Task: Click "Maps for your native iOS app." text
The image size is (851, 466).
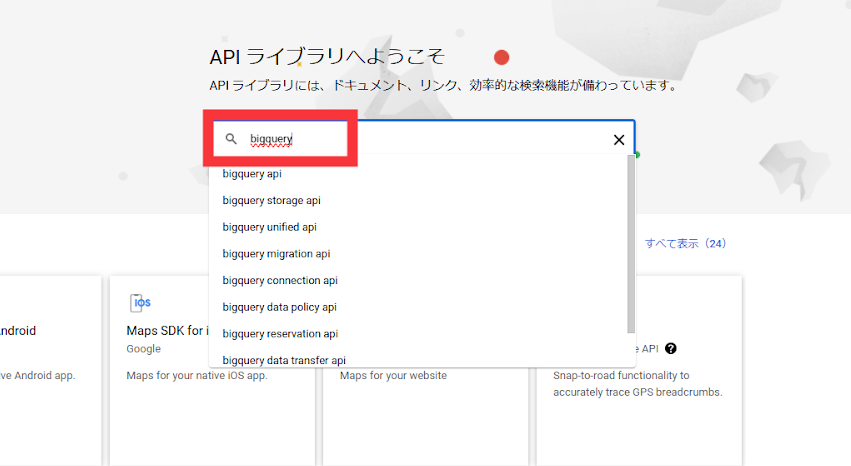Action: (197, 375)
